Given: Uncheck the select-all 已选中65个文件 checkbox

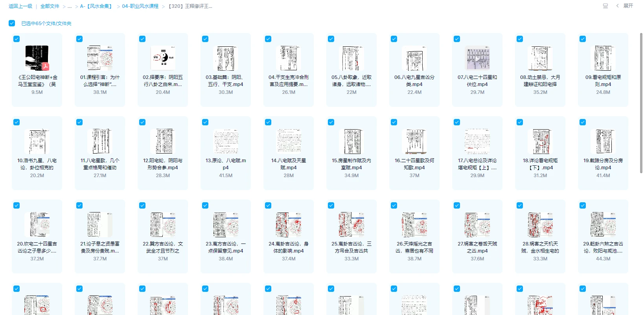Looking at the screenshot, I should tap(12, 23).
